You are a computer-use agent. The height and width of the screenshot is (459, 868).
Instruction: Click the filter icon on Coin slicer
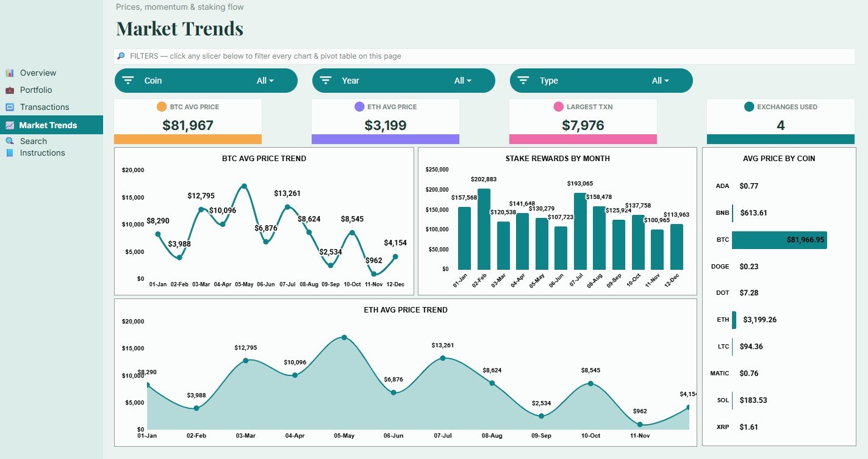tap(128, 81)
